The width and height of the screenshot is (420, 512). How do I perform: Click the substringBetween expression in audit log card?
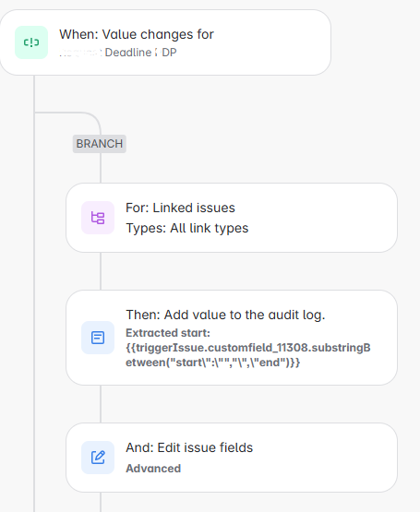point(248,355)
